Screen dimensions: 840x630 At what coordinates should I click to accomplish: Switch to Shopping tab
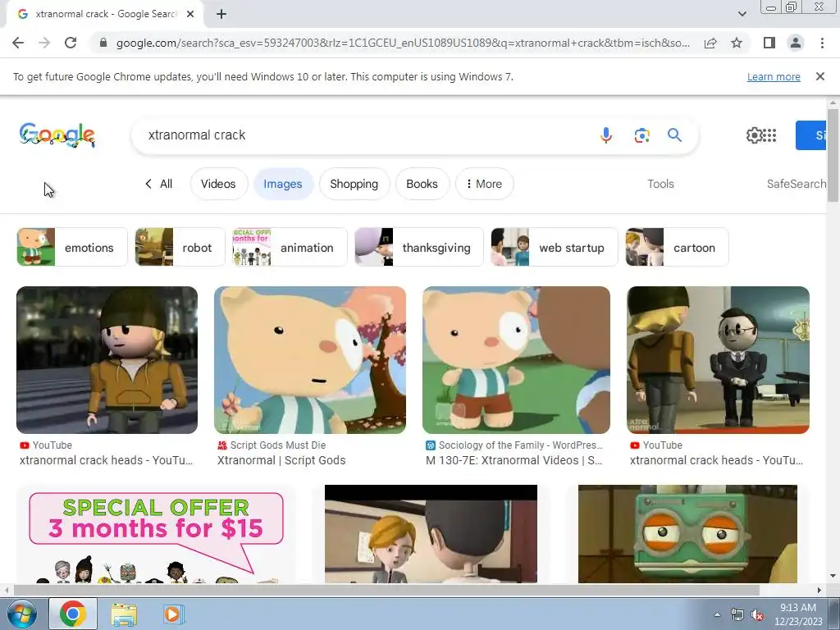pos(354,184)
